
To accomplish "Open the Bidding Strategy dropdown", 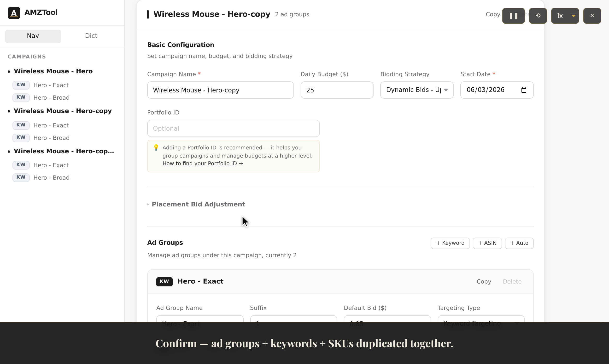I will 417,90.
